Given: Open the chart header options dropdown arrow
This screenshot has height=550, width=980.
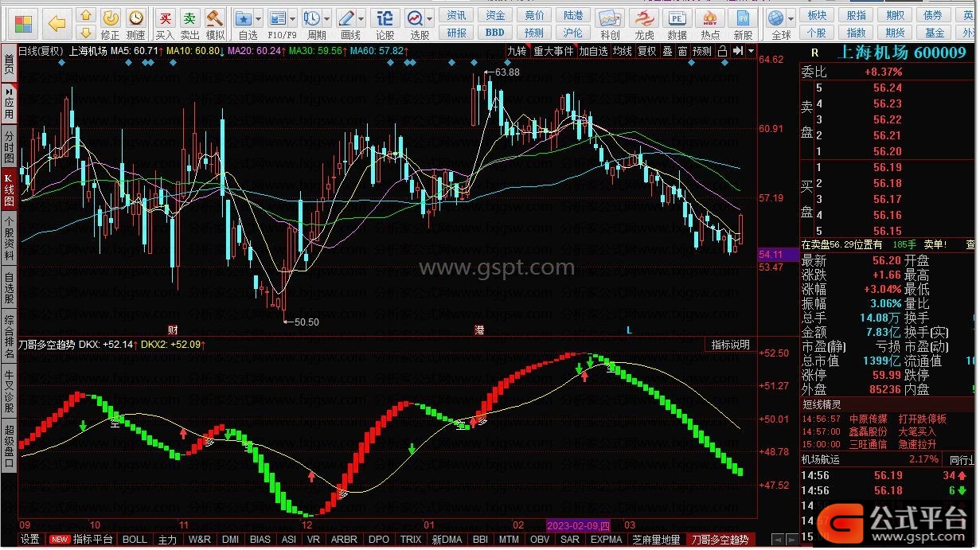Looking at the screenshot, I should [752, 51].
